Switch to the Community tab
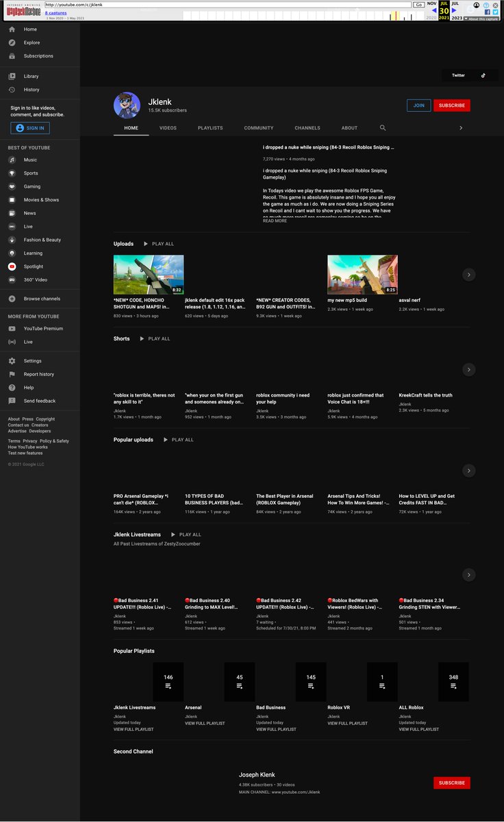504x822 pixels. click(x=258, y=128)
